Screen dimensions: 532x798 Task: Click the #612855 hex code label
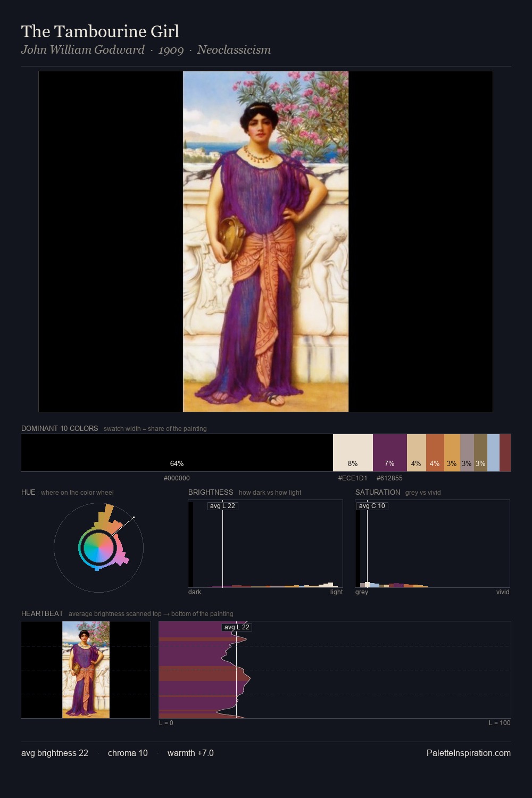click(x=389, y=478)
